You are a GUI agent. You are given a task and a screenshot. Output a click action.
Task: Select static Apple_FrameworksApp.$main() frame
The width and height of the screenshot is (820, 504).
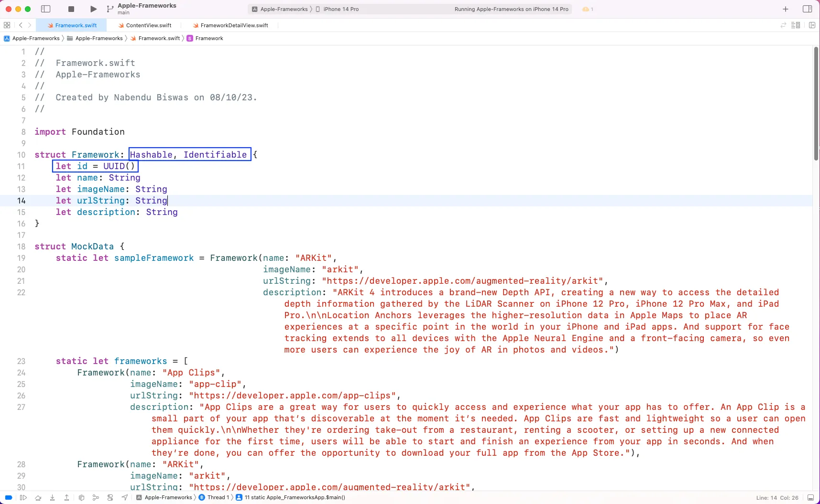tap(290, 497)
